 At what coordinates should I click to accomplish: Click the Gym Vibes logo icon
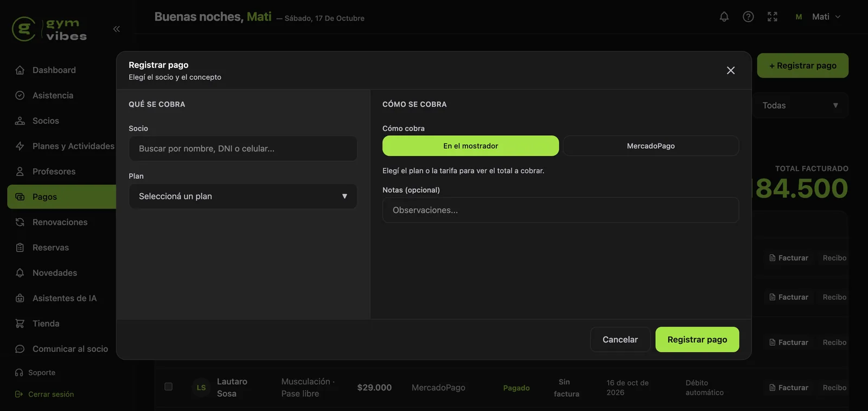(x=24, y=29)
